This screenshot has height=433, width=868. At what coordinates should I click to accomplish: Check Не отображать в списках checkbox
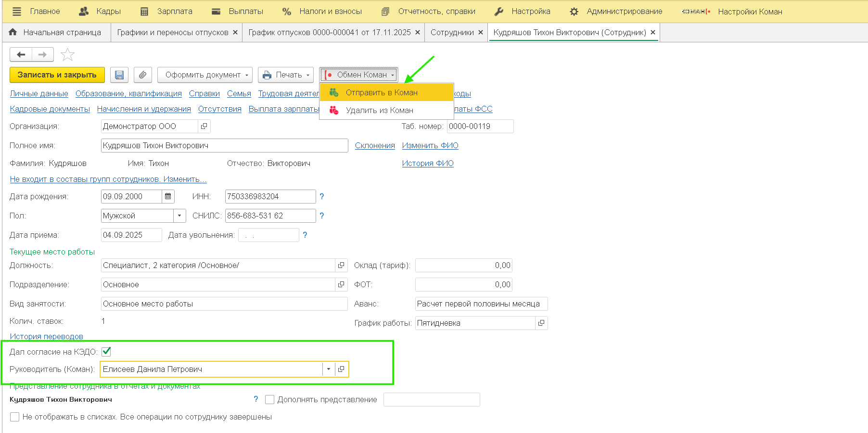point(15,417)
